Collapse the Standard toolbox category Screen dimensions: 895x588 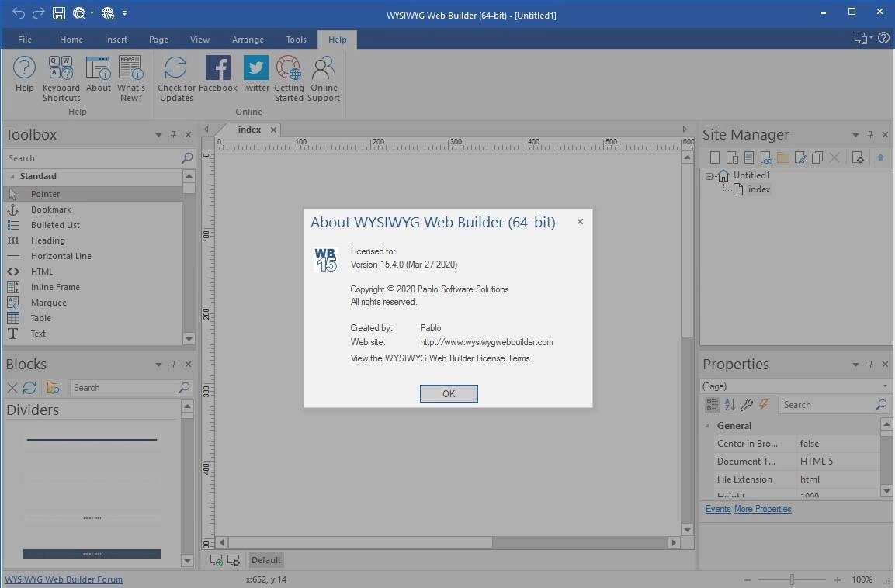click(12, 176)
